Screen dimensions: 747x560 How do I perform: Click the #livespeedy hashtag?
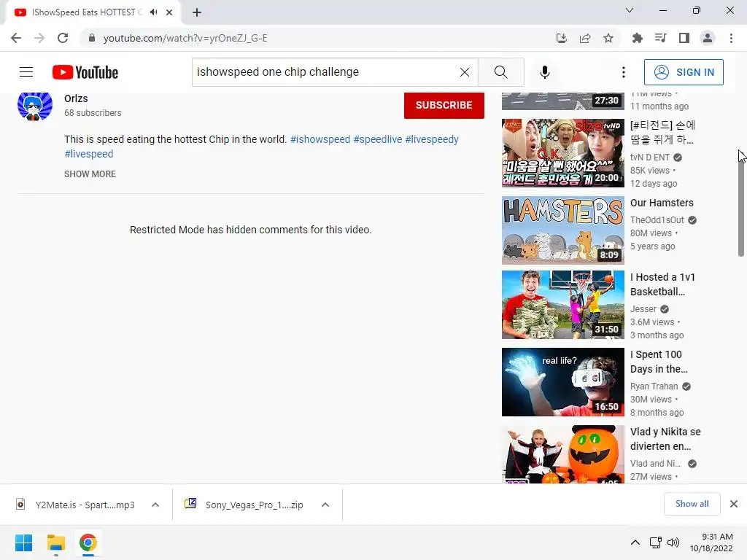tap(432, 139)
